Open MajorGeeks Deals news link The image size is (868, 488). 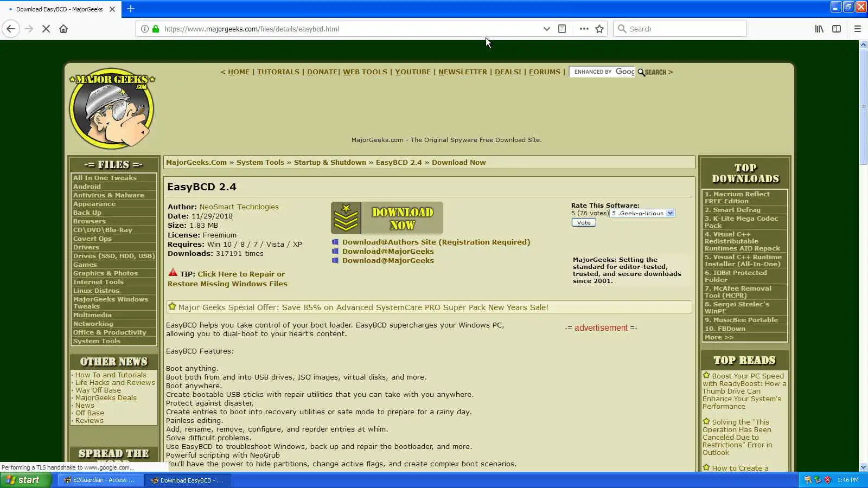click(106, 397)
